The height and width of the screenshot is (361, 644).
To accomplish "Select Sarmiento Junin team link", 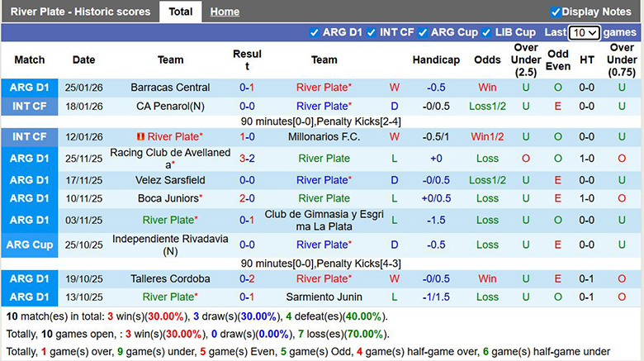I will [x=324, y=297].
